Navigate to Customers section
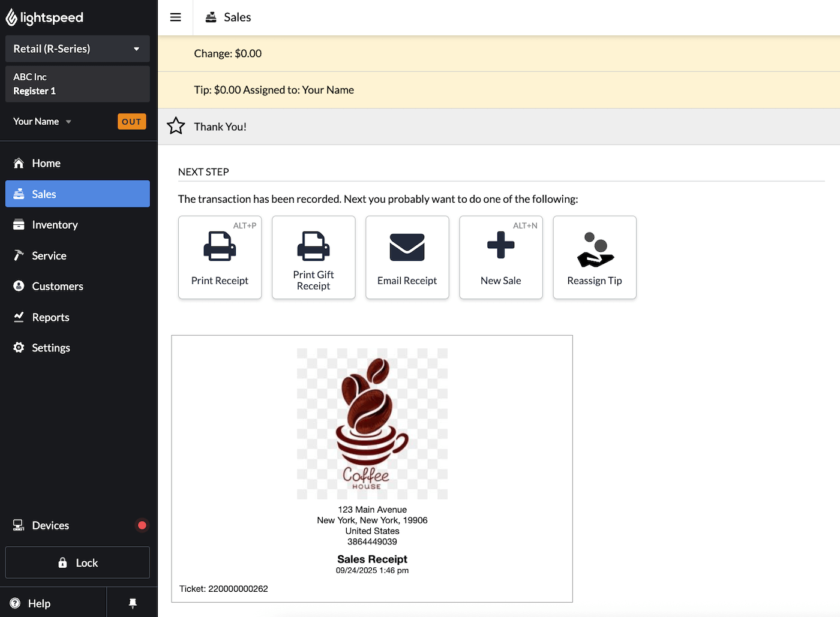The height and width of the screenshot is (617, 840). (x=57, y=287)
